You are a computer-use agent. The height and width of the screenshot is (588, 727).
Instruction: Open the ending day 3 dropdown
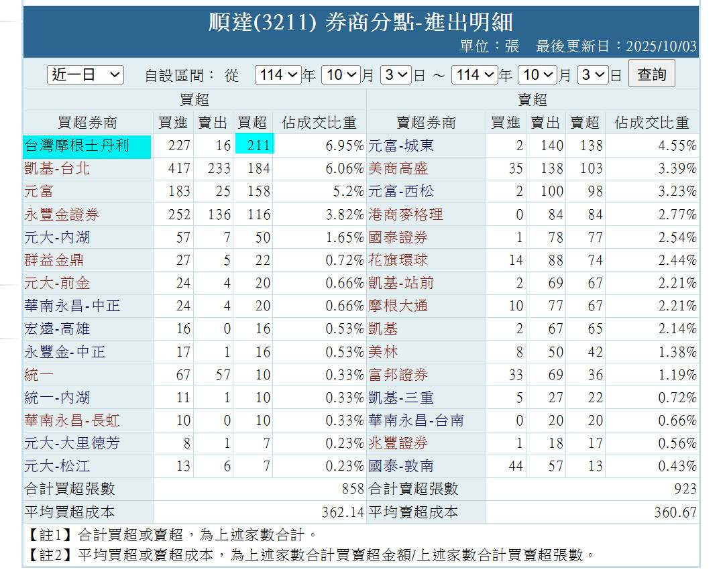coord(591,75)
